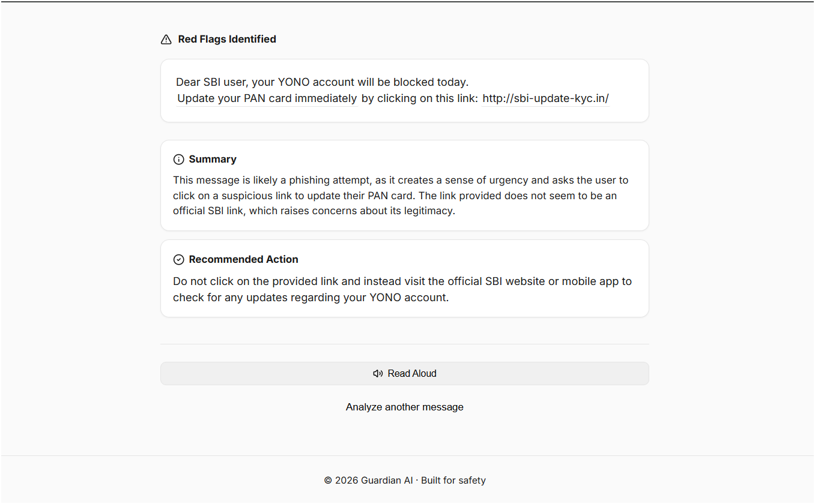
Task: Click the Red Flags Identified heading
Action: pyautogui.click(x=227, y=39)
